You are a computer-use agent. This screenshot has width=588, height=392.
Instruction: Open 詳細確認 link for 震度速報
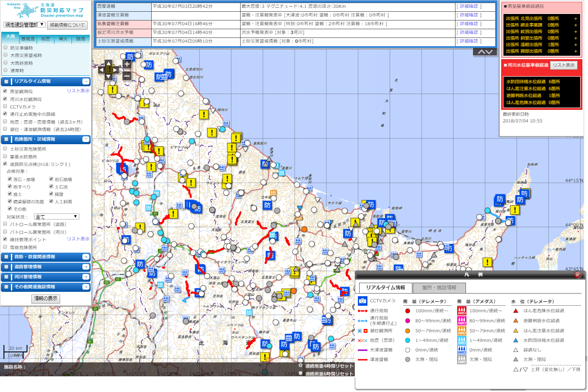pyautogui.click(x=469, y=7)
